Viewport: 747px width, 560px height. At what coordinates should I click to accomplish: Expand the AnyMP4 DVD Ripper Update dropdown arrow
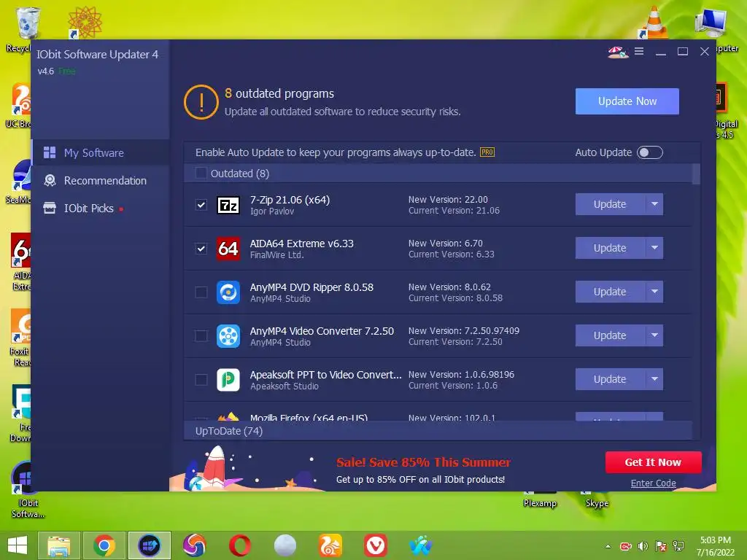point(654,292)
